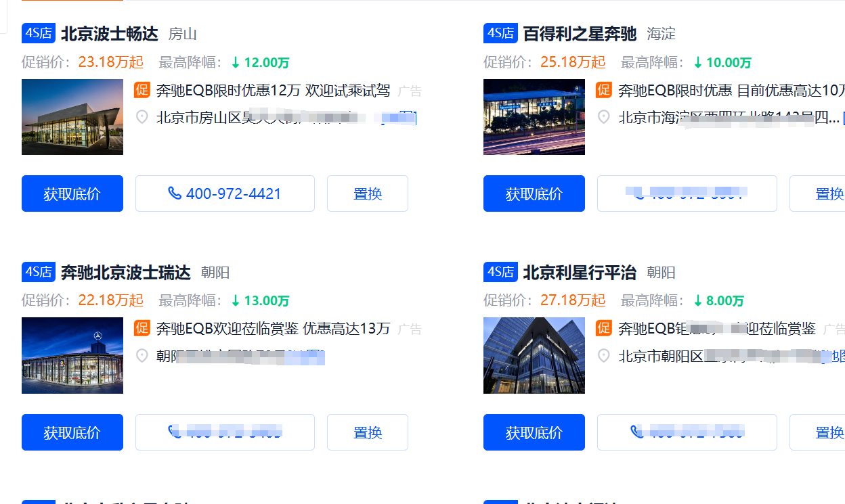This screenshot has height=504, width=845.
Task: Click 朝阳 label beside 北京利星行平治
Action: 661,273
